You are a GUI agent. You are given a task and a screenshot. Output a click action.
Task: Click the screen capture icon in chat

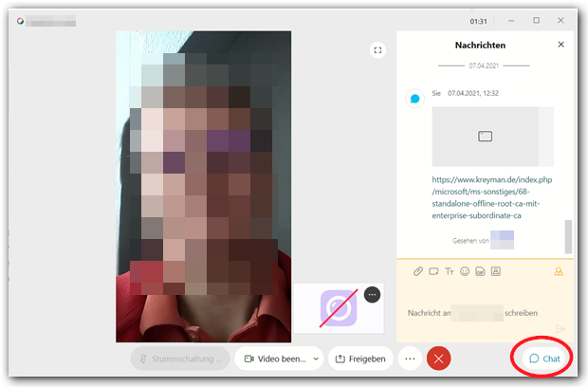[x=433, y=271]
